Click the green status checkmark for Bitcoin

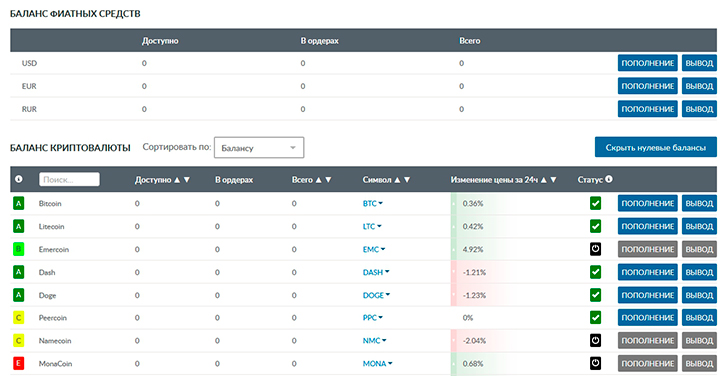[x=595, y=203]
